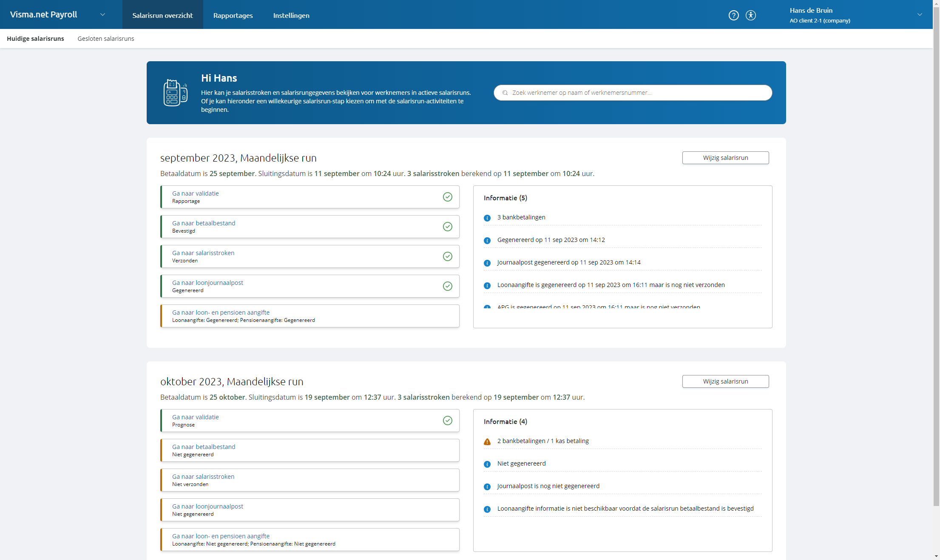Click the accessibility icon in the top bar

(x=751, y=15)
